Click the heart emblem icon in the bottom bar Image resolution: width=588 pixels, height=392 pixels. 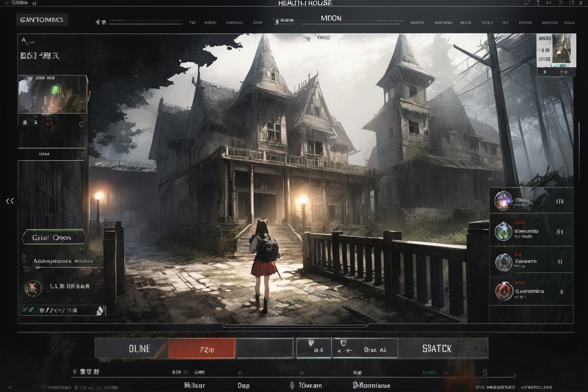[x=311, y=343]
